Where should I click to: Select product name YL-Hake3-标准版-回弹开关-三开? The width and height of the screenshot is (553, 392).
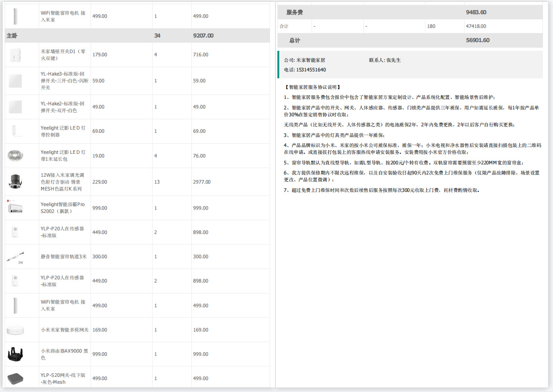pos(63,81)
